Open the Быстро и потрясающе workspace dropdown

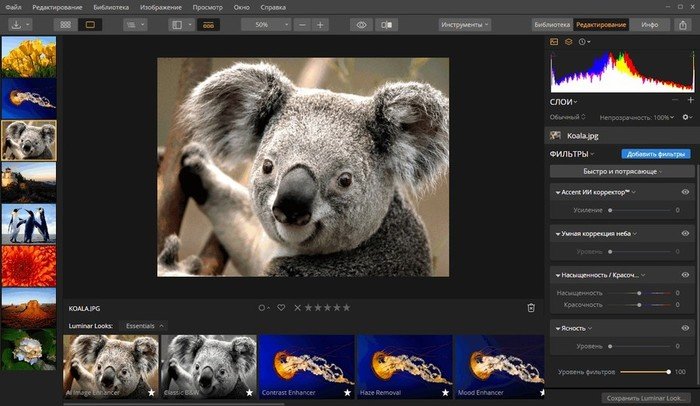[x=621, y=171]
